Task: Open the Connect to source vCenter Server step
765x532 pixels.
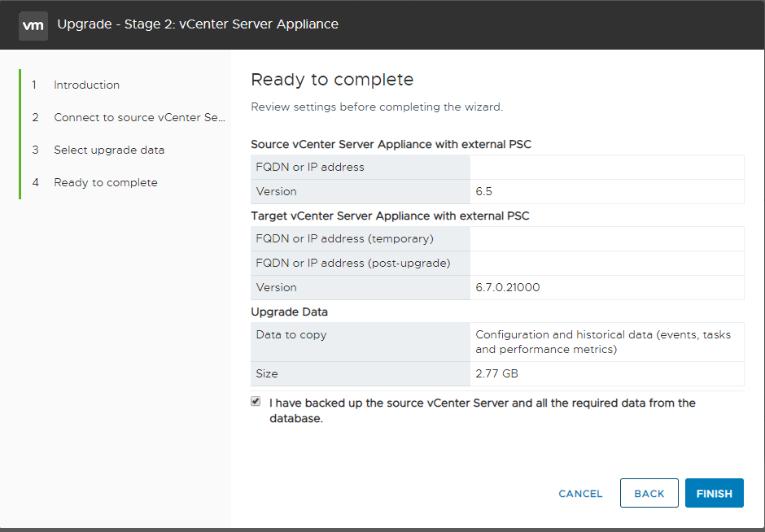Action: (139, 117)
